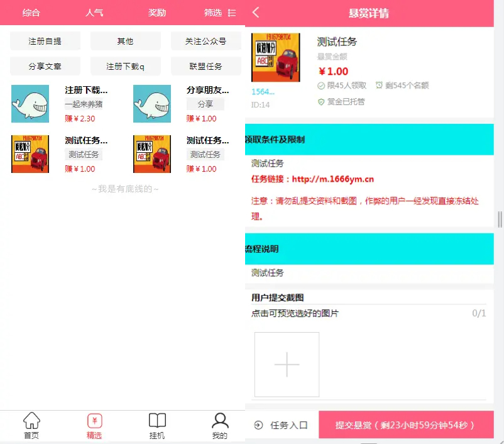Click the 筛选 filter icon

coord(232,13)
